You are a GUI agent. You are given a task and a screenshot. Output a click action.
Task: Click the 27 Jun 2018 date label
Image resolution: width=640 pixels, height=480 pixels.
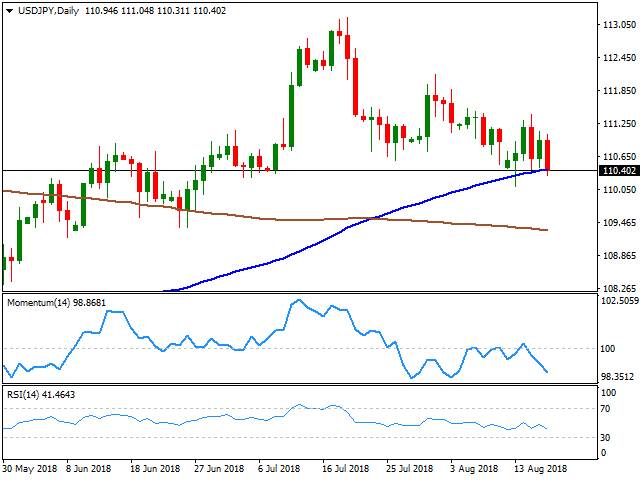[x=219, y=469]
